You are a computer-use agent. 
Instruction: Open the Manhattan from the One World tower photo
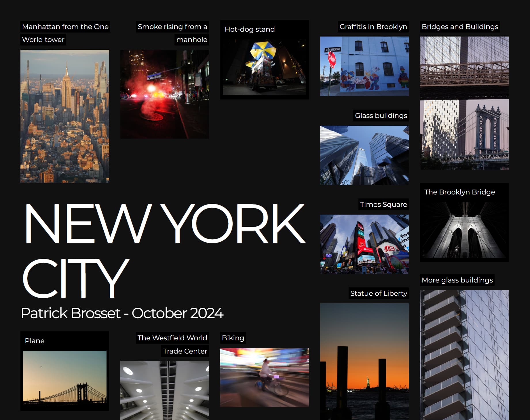(64, 115)
